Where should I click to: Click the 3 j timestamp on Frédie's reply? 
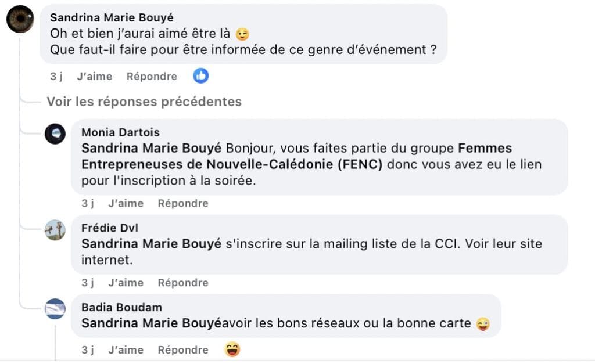(x=88, y=283)
